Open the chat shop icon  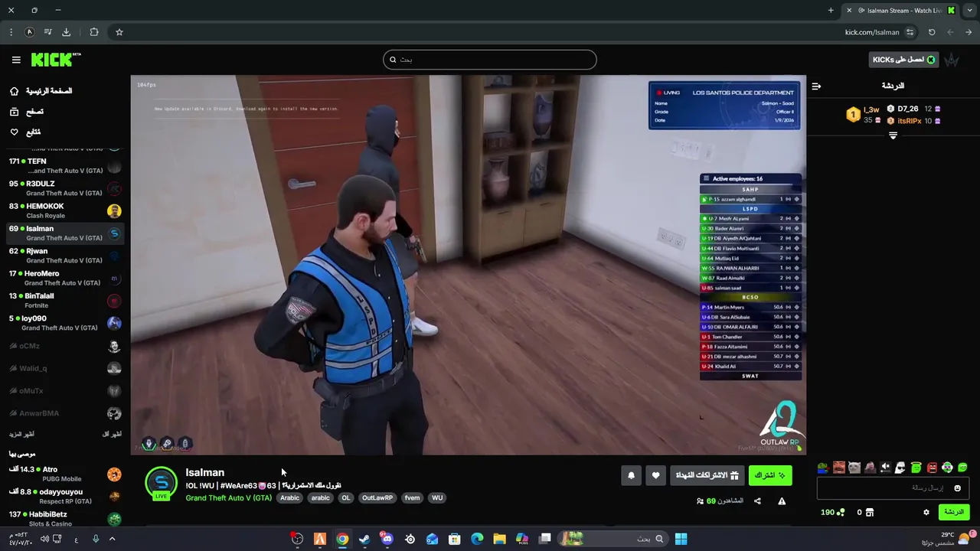click(869, 512)
